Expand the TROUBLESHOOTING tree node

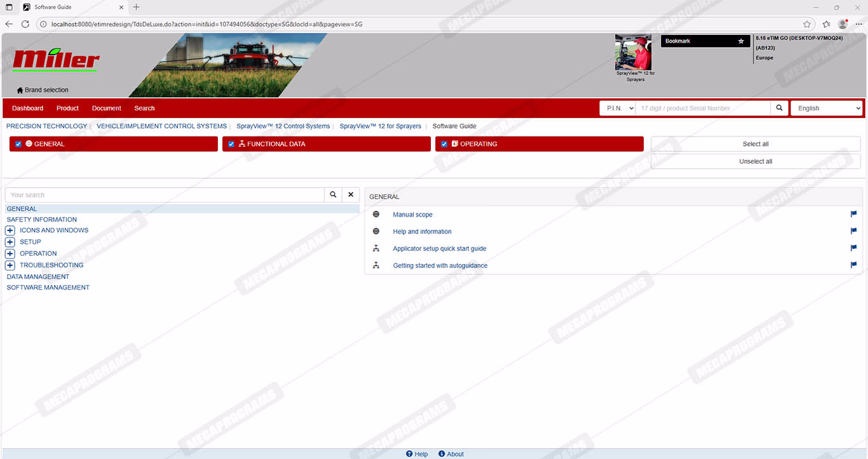(10, 265)
